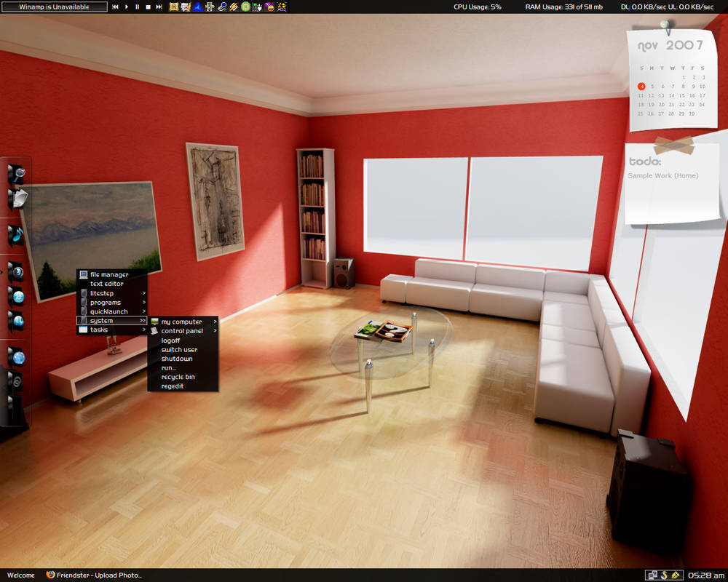Click the 05:28 am clock
This screenshot has height=582, width=728.
click(x=706, y=575)
